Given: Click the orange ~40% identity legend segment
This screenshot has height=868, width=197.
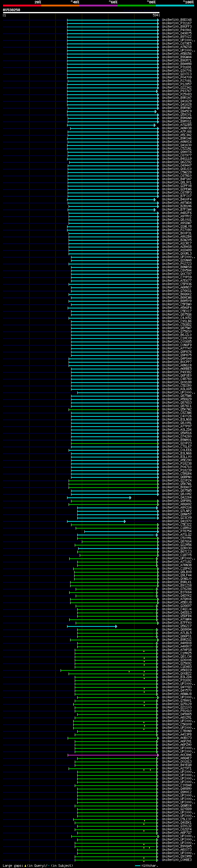Looking at the screenshot, I should coord(60,6).
